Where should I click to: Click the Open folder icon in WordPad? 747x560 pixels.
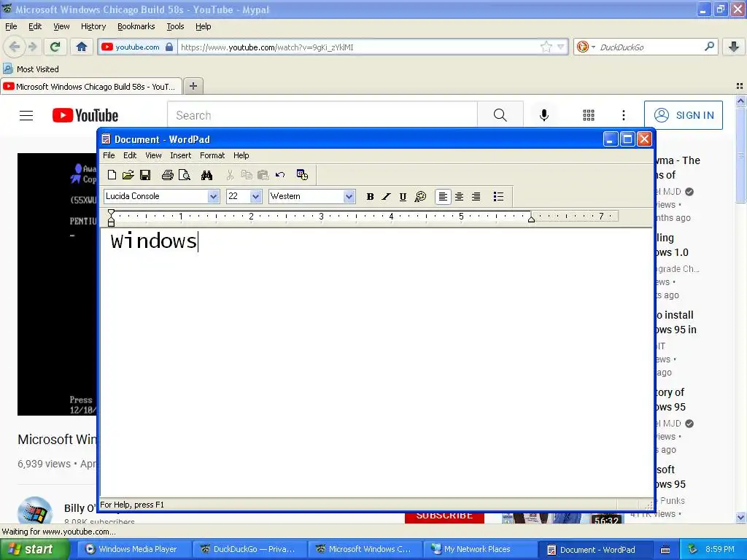point(128,175)
